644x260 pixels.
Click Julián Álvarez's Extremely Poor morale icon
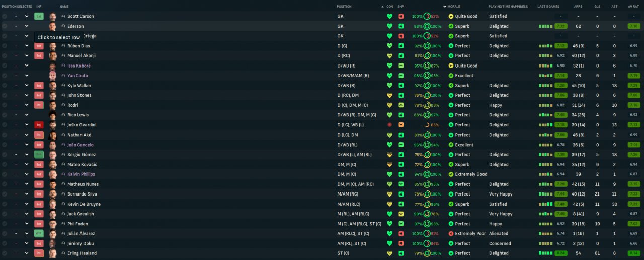point(451,234)
